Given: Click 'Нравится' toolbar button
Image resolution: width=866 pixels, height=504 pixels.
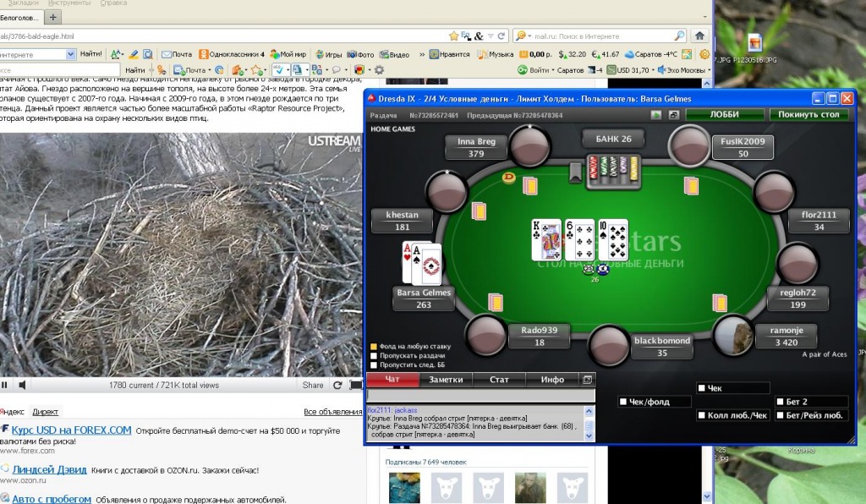Looking at the screenshot, I should [450, 54].
